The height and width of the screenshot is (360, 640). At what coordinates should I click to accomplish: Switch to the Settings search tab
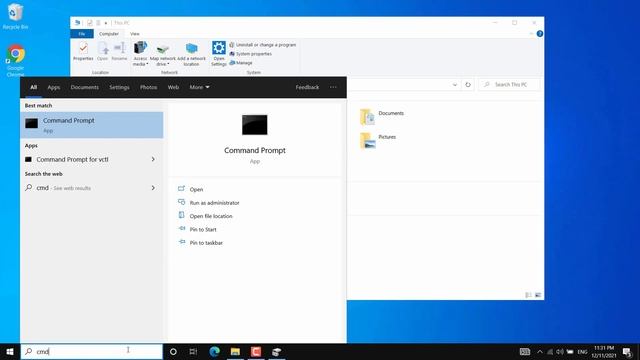119,87
